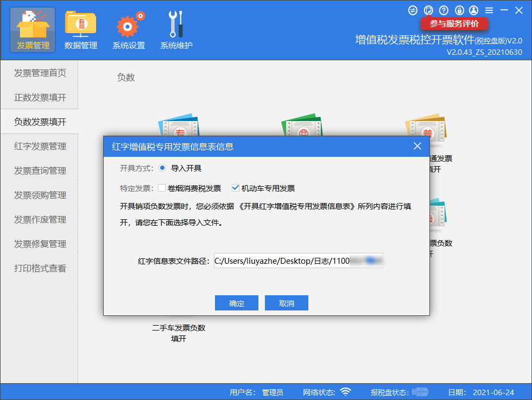
Task: Click the switch arrows icon at top
Action: point(413,10)
